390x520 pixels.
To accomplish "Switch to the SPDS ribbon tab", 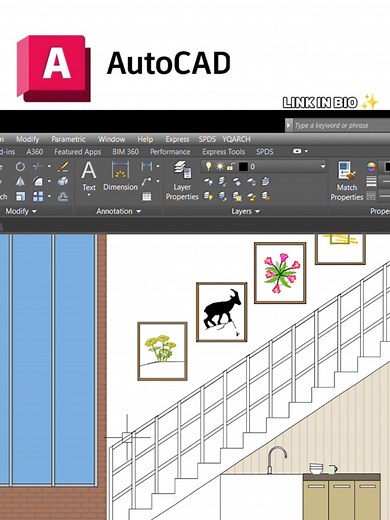I will click(265, 152).
